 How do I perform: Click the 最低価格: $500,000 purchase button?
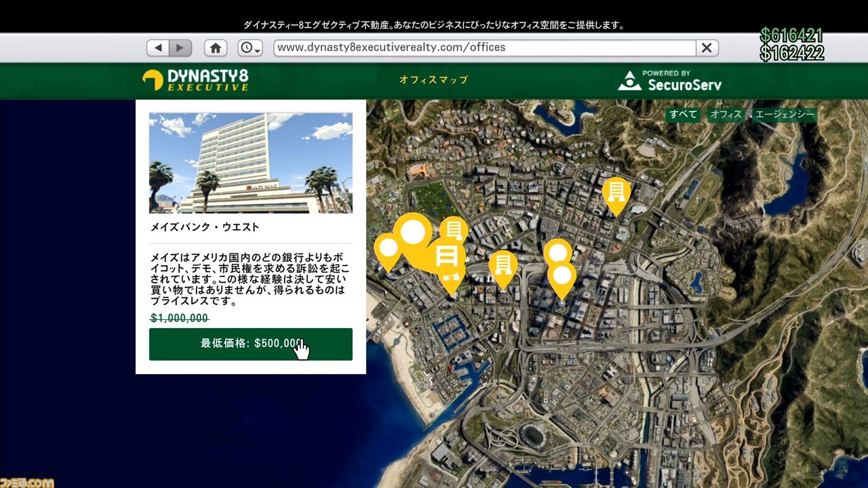tap(251, 344)
